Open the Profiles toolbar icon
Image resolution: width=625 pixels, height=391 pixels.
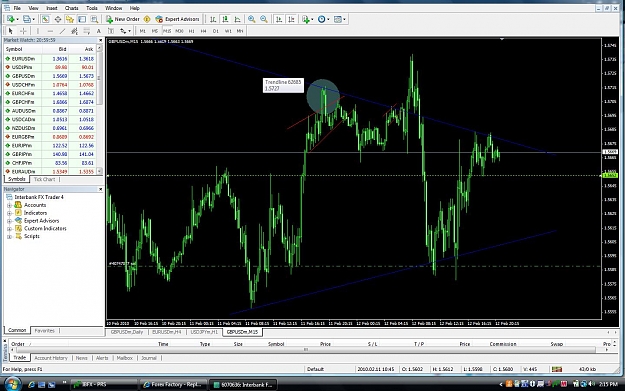point(27,19)
